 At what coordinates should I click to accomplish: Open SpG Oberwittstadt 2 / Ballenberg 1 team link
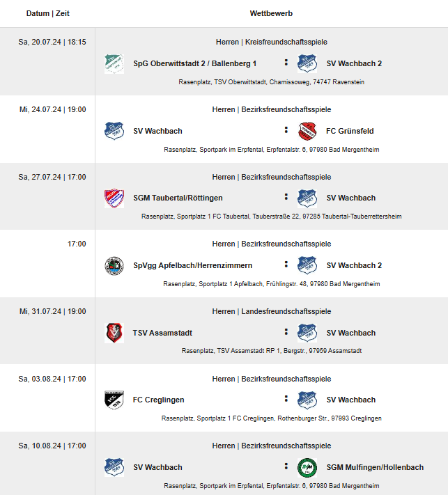(x=194, y=63)
